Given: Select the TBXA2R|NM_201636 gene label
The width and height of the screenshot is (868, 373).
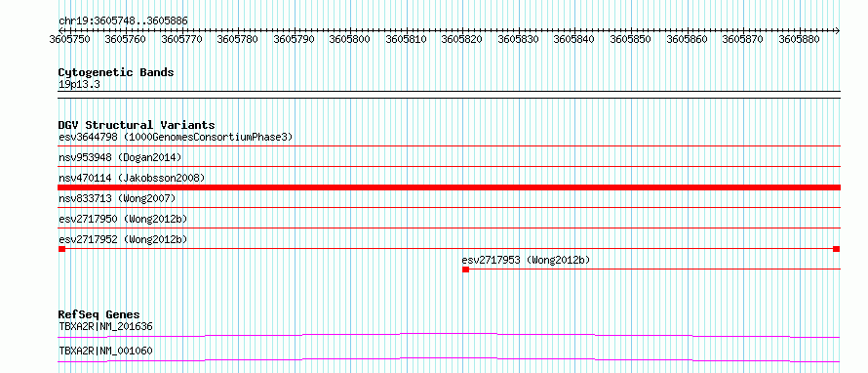Looking at the screenshot, I should pyautogui.click(x=105, y=326).
